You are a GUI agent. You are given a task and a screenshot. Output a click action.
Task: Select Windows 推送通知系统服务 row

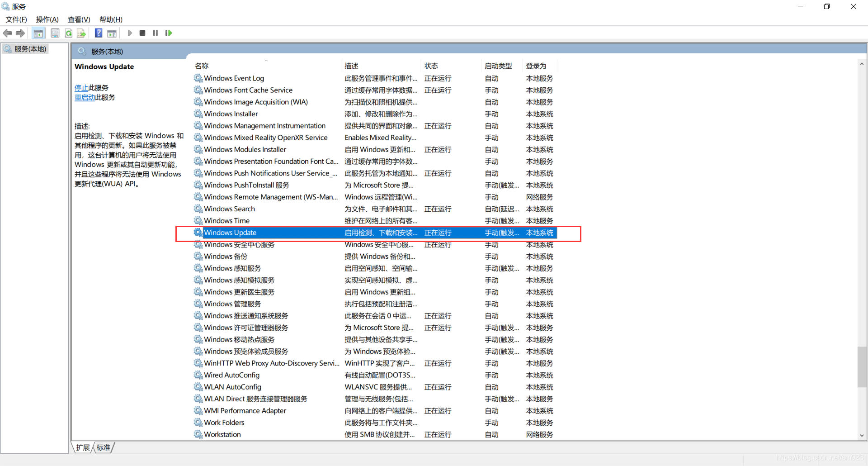tap(375, 316)
